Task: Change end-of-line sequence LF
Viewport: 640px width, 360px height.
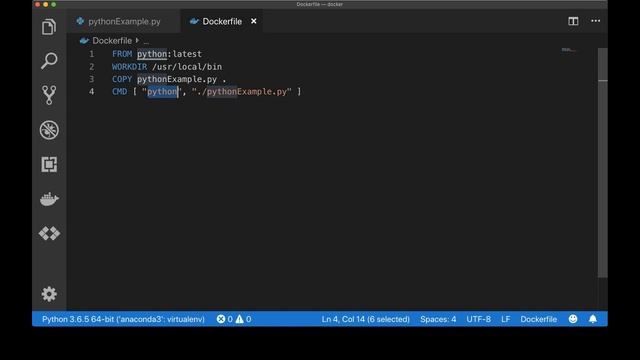Action: (505, 319)
